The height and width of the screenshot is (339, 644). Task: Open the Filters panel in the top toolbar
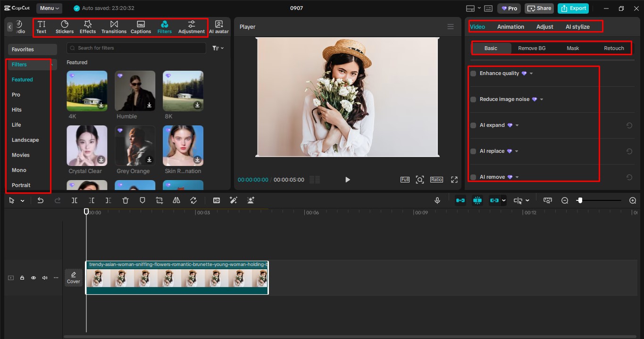tap(164, 27)
